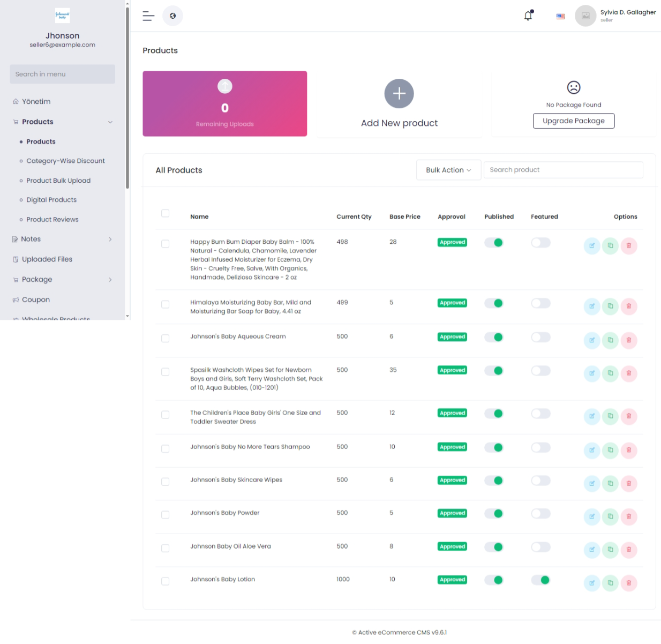Check the select-all checkbox in table header
Viewport: 661px width, 644px height.
coord(166,213)
